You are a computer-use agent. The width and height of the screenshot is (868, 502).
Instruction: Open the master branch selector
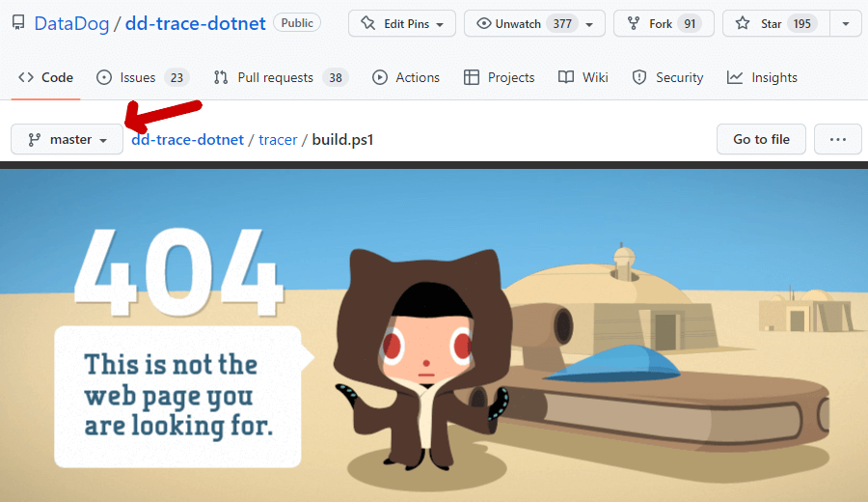point(67,139)
